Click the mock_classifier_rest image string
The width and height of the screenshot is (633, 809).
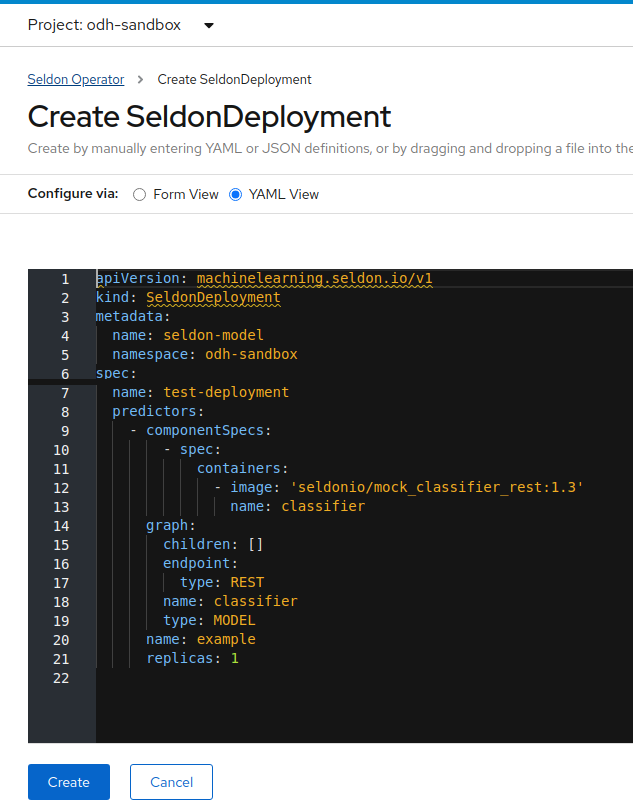[436, 487]
